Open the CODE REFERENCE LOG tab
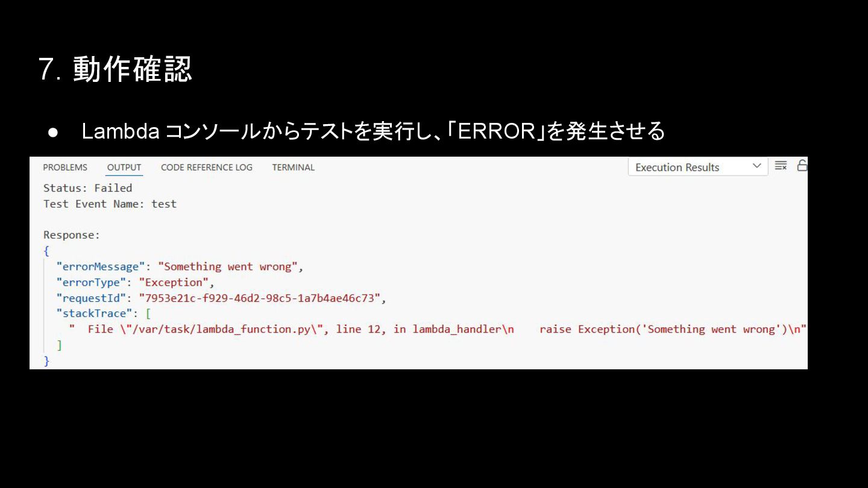The width and height of the screenshot is (868, 488). 207,167
